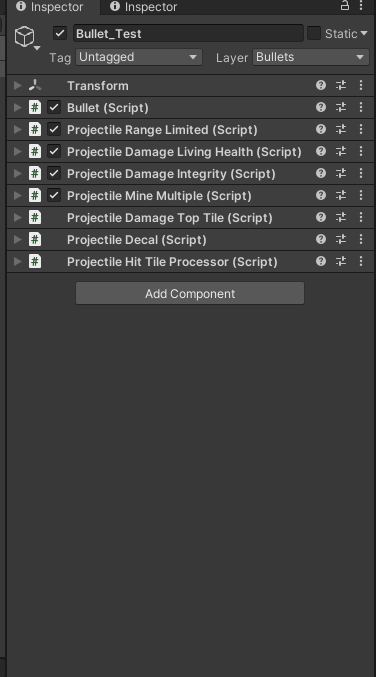
Task: Expand Projectile Damage Living Health foldout
Action: pyautogui.click(x=18, y=151)
